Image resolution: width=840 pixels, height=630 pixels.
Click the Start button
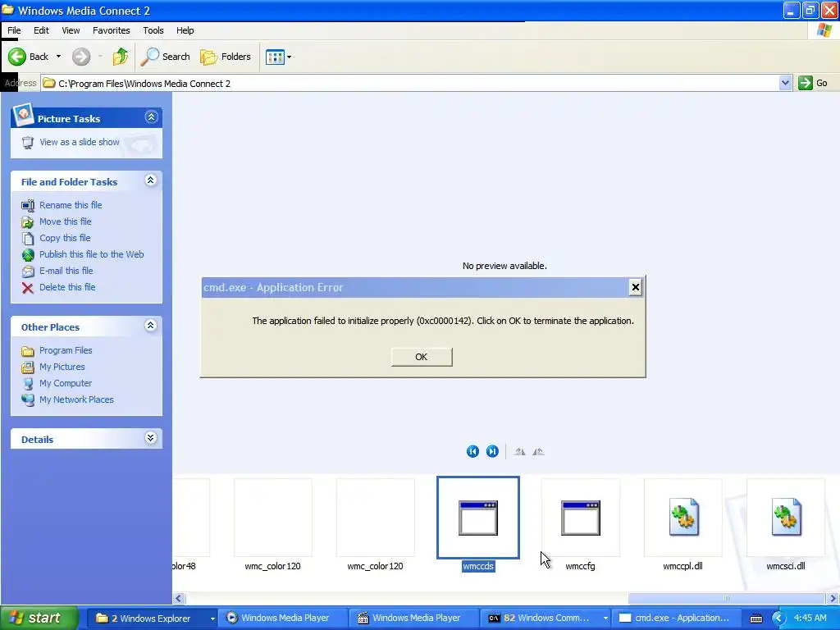pyautogui.click(x=38, y=619)
